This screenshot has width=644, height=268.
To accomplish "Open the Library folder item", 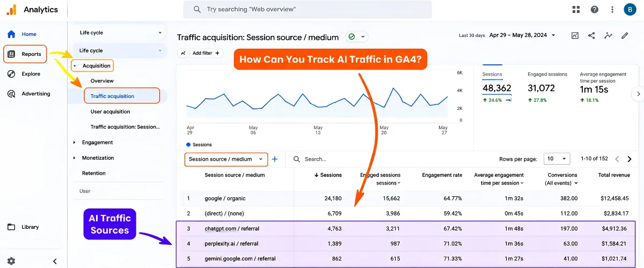I will 23,227.
